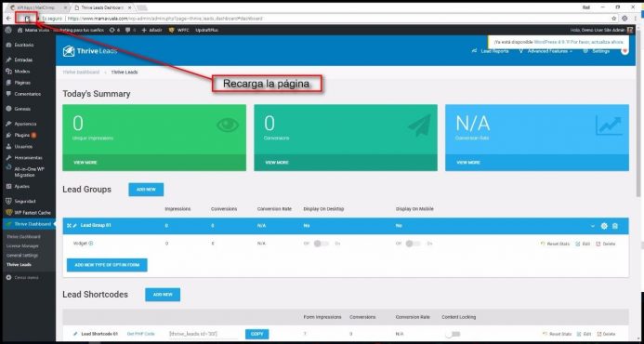Screen dimensions: 644x344
Task: Open the WordPress logo menu in admin bar
Action: click(x=8, y=30)
